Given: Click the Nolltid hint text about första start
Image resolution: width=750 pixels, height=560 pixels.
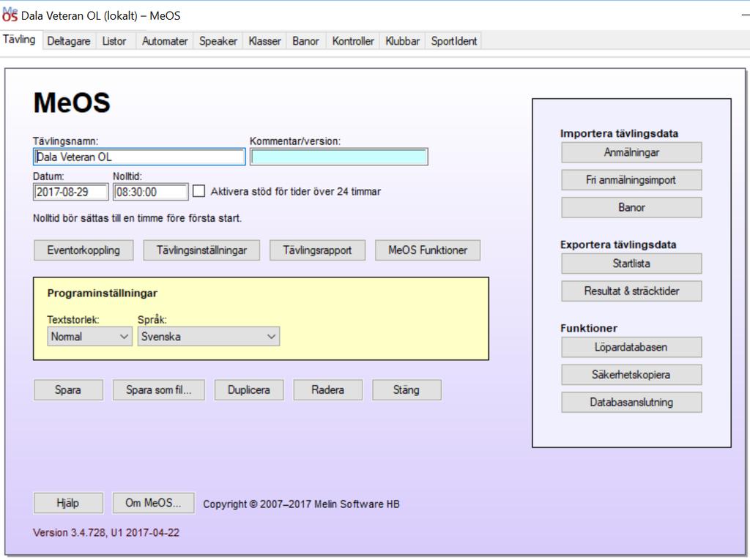Looking at the screenshot, I should click(x=137, y=219).
